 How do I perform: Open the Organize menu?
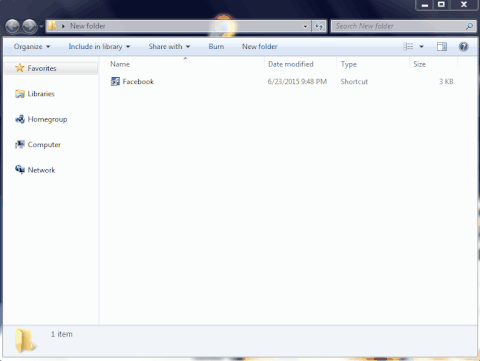32,47
